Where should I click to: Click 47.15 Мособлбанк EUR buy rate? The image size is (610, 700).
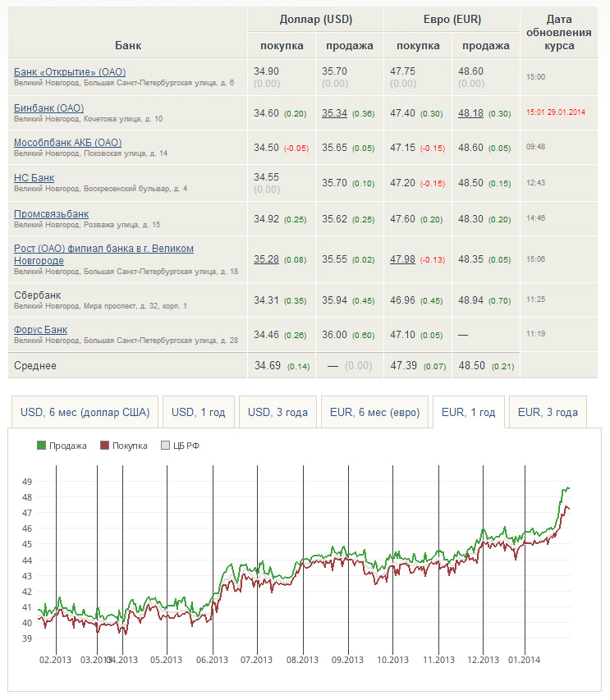tap(402, 148)
